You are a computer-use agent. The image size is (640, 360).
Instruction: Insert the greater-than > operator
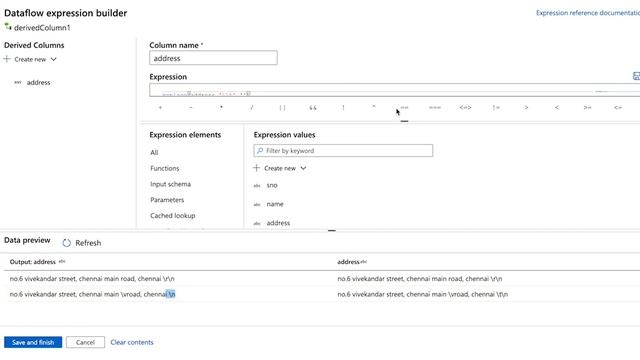[527, 107]
